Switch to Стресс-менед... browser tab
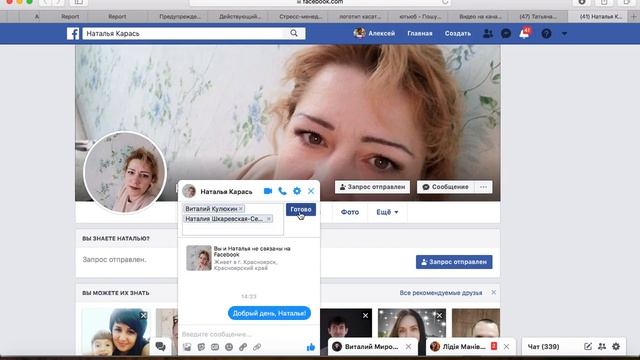This screenshot has width=640, height=360. pos(300,17)
